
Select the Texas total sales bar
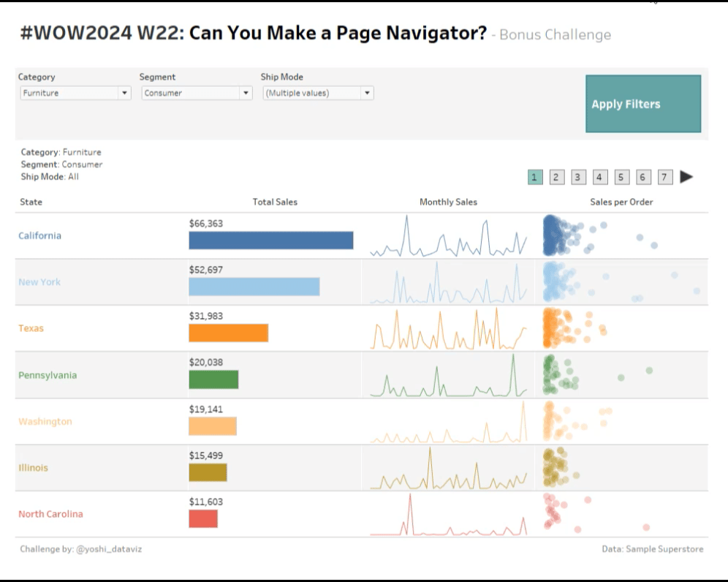228,333
